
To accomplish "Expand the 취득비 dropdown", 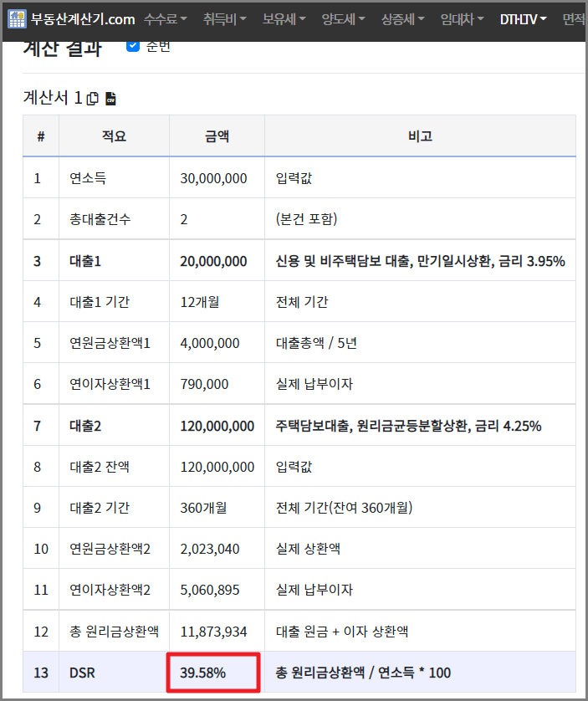I will pyautogui.click(x=224, y=18).
